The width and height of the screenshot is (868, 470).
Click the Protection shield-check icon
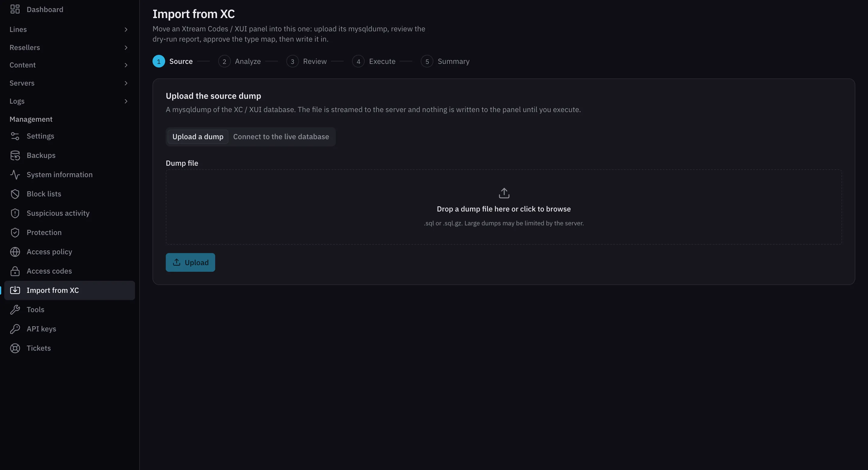[15, 233]
